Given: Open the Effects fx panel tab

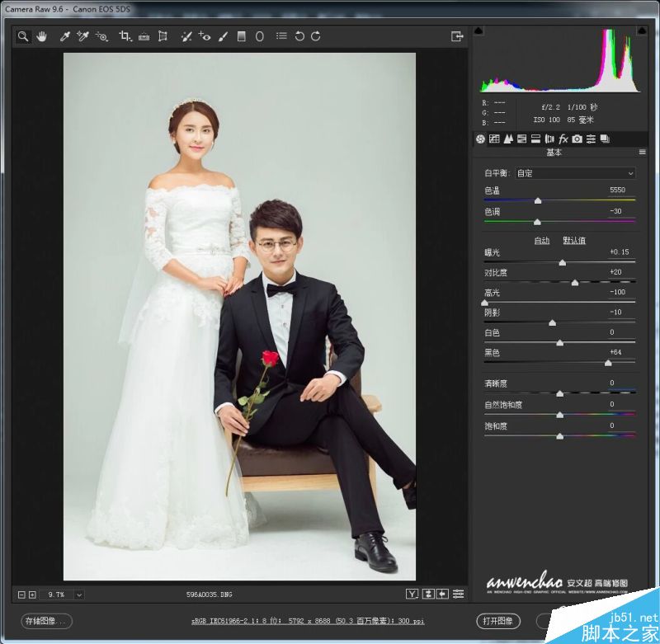Looking at the screenshot, I should [563, 139].
